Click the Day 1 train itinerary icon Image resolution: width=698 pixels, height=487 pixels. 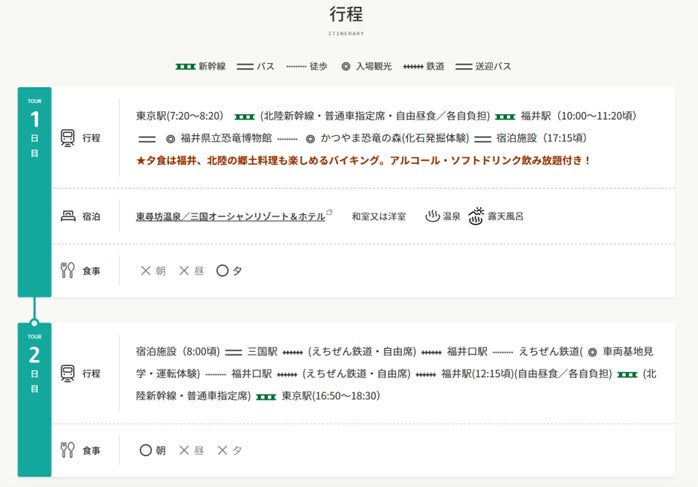(x=68, y=137)
